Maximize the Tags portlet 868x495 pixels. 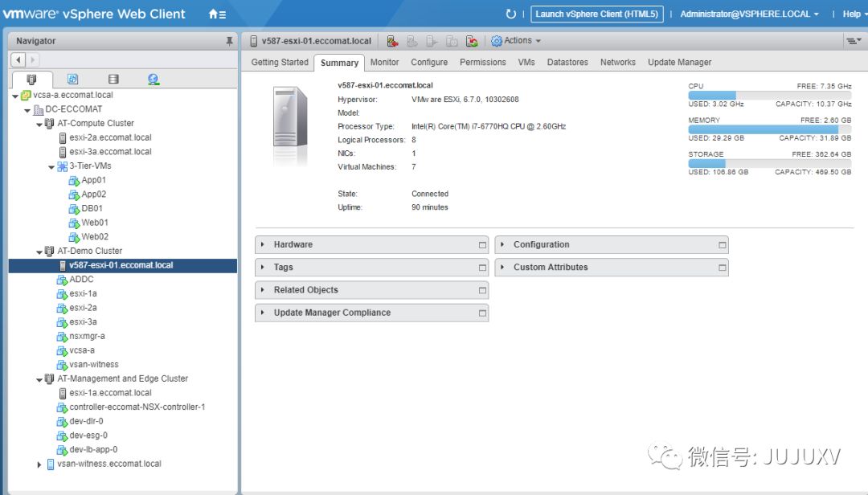482,268
